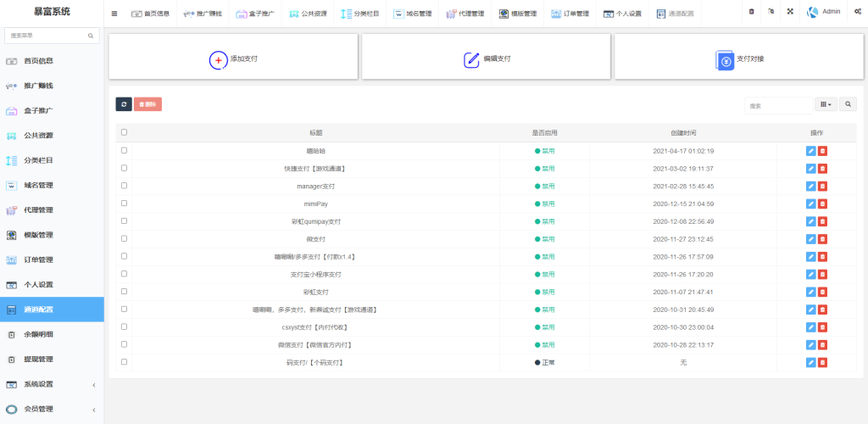Expand the 会员管理 sidebar menu

[51, 409]
